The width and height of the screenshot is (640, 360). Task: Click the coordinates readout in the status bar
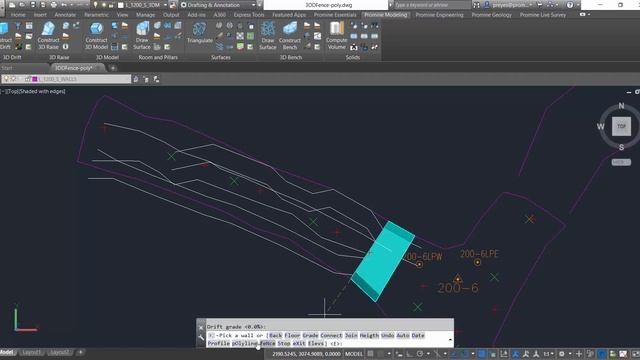306,354
